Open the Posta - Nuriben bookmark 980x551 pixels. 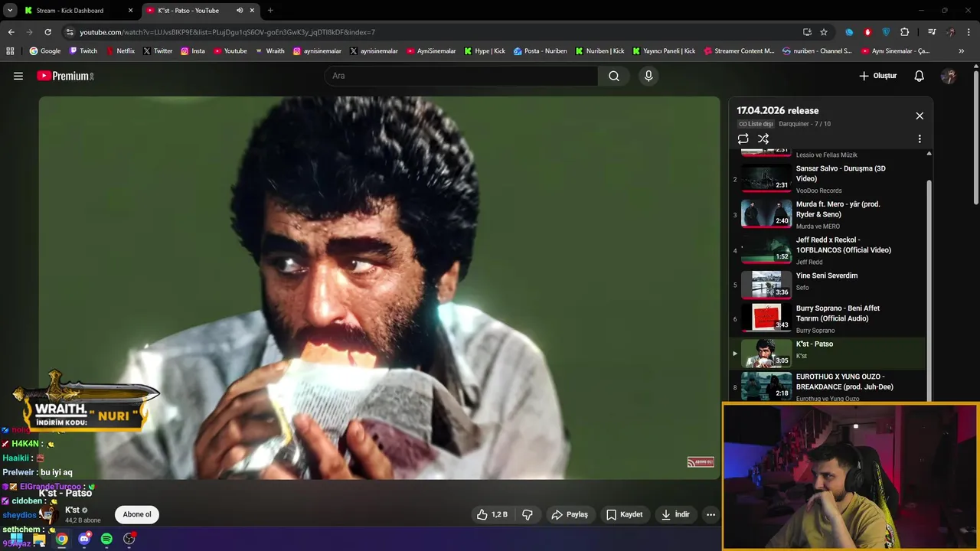click(541, 51)
